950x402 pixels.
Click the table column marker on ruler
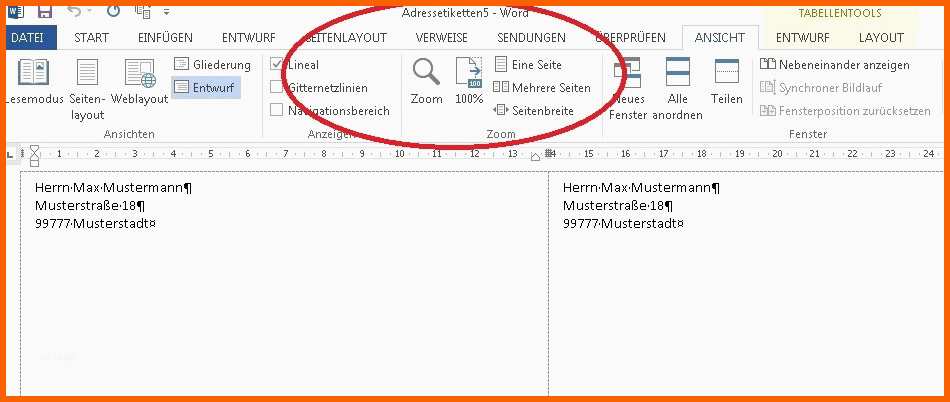coord(550,154)
